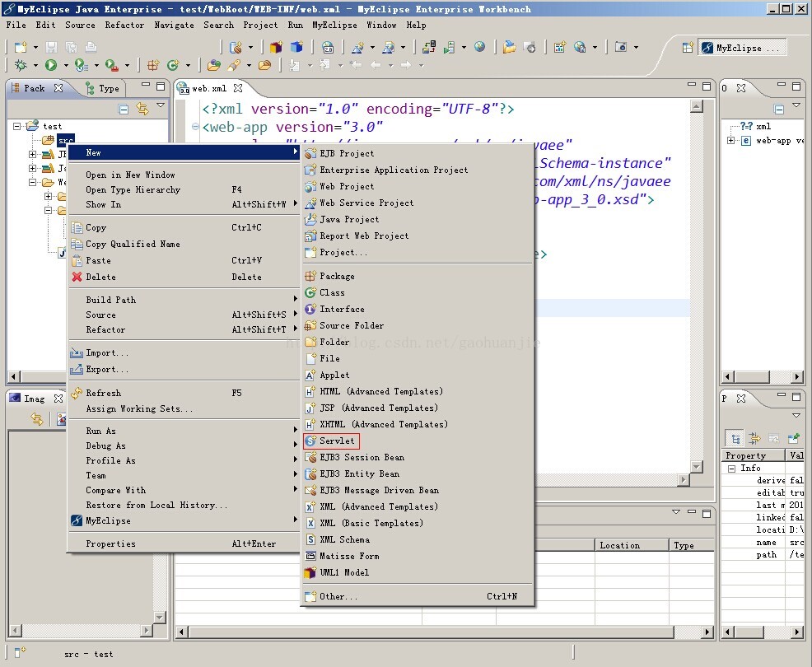Close the Package Explorer tab with its X
The image size is (812, 667).
(58, 88)
